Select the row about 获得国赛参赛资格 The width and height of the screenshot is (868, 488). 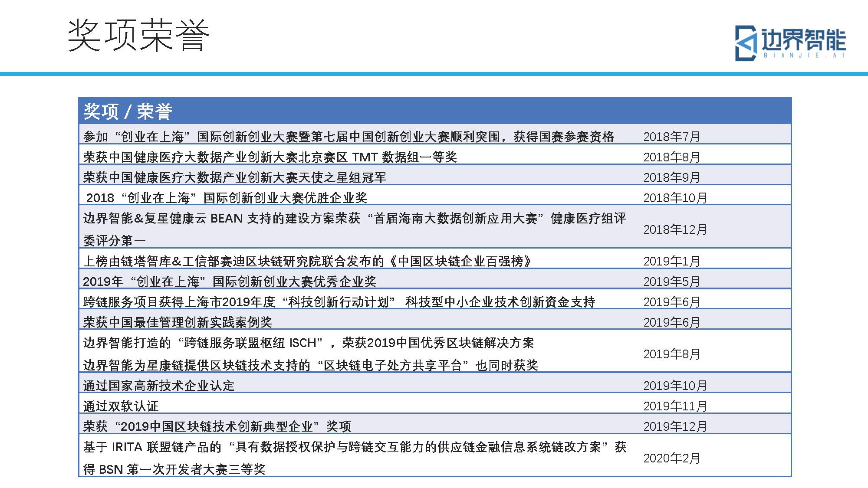(x=435, y=134)
